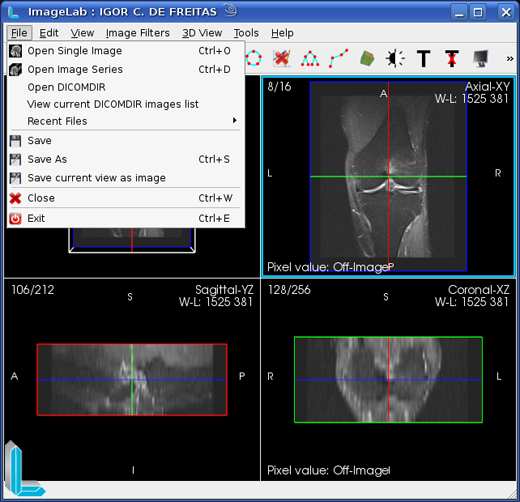520x502 pixels.
Task: Select the open polyline points tool
Action: coord(338,58)
